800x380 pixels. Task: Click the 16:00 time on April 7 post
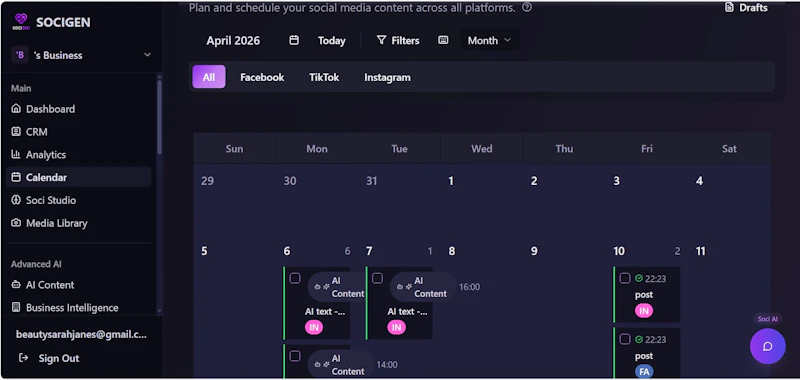(469, 287)
